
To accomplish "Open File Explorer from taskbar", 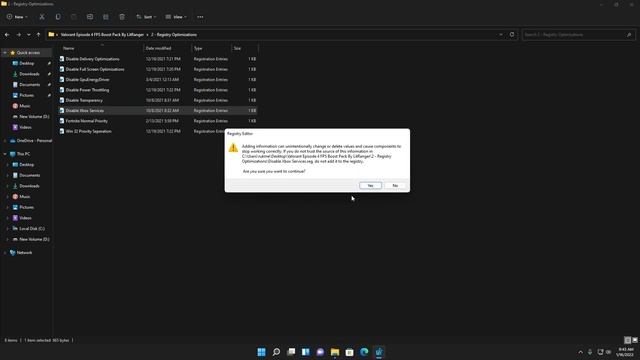I will click(x=335, y=352).
